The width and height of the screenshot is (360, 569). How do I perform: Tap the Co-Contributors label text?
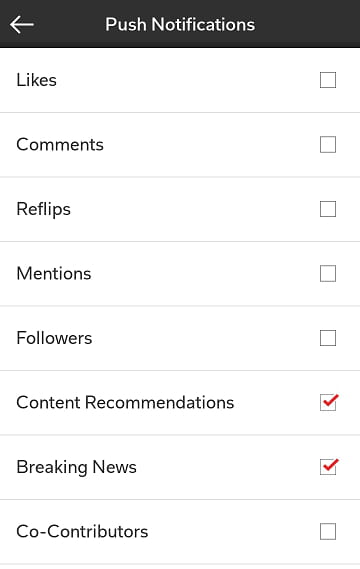coord(82,532)
